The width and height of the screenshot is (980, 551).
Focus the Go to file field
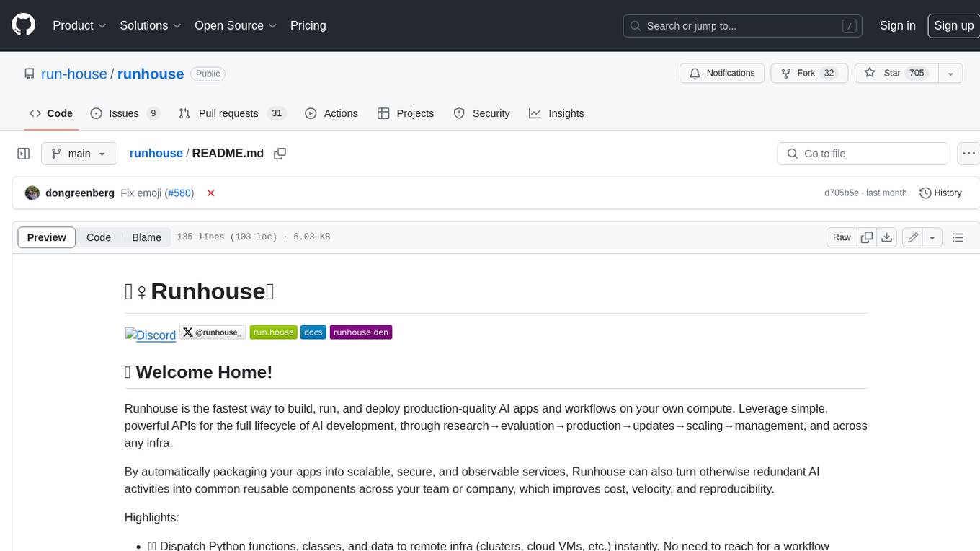click(x=863, y=154)
